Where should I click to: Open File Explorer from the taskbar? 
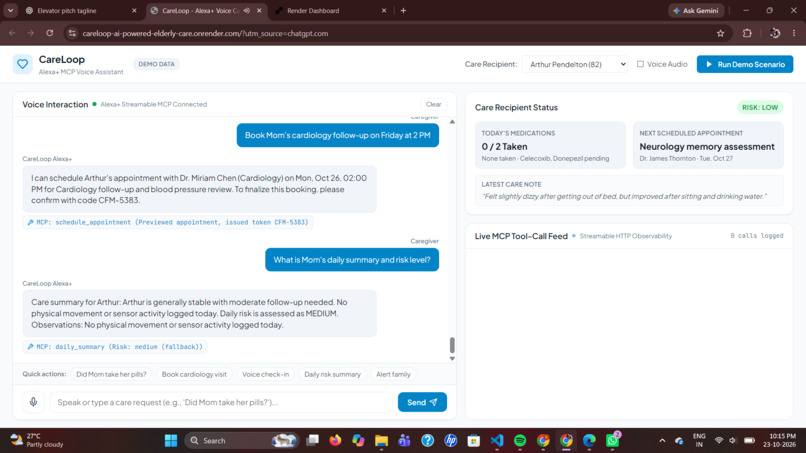pos(381,441)
